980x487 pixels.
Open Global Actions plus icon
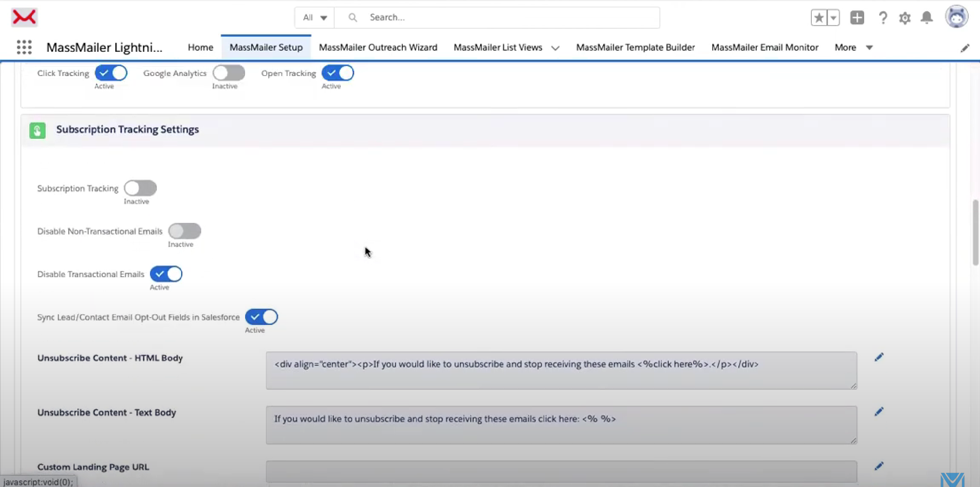(857, 17)
